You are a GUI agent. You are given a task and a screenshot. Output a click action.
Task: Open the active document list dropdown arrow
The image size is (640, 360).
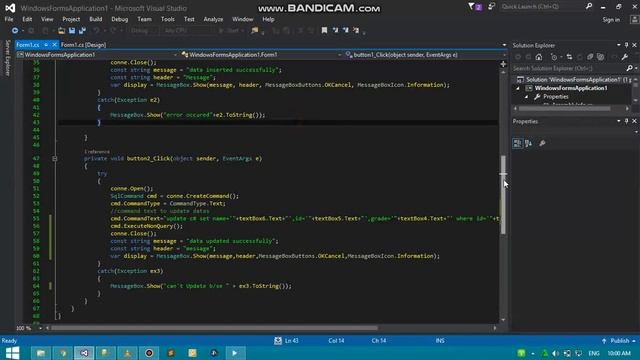[504, 45]
